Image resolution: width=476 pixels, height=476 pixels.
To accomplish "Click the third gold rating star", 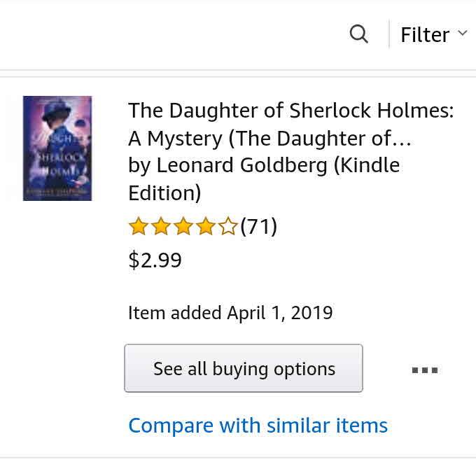I will pos(183,227).
